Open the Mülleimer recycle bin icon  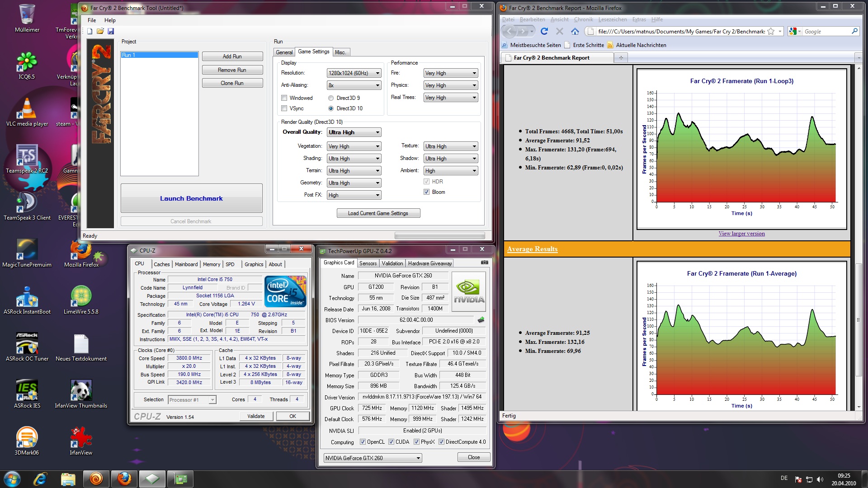[27, 18]
